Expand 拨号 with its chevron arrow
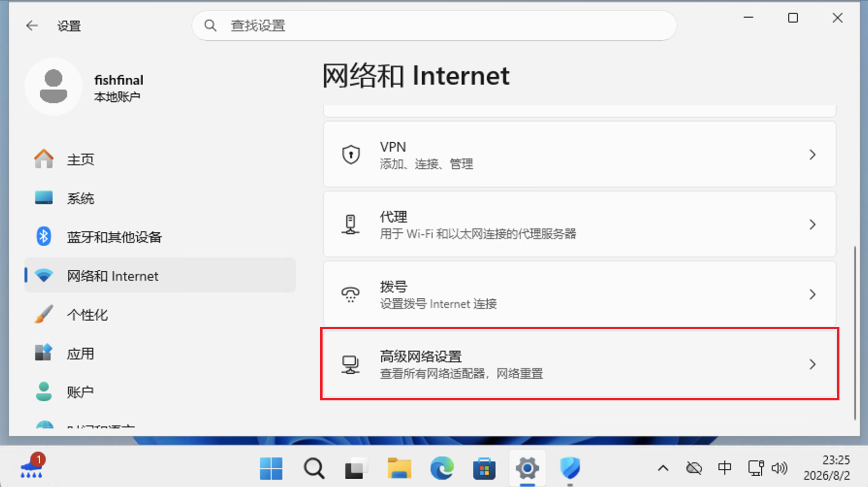Image resolution: width=868 pixels, height=487 pixels. click(812, 294)
